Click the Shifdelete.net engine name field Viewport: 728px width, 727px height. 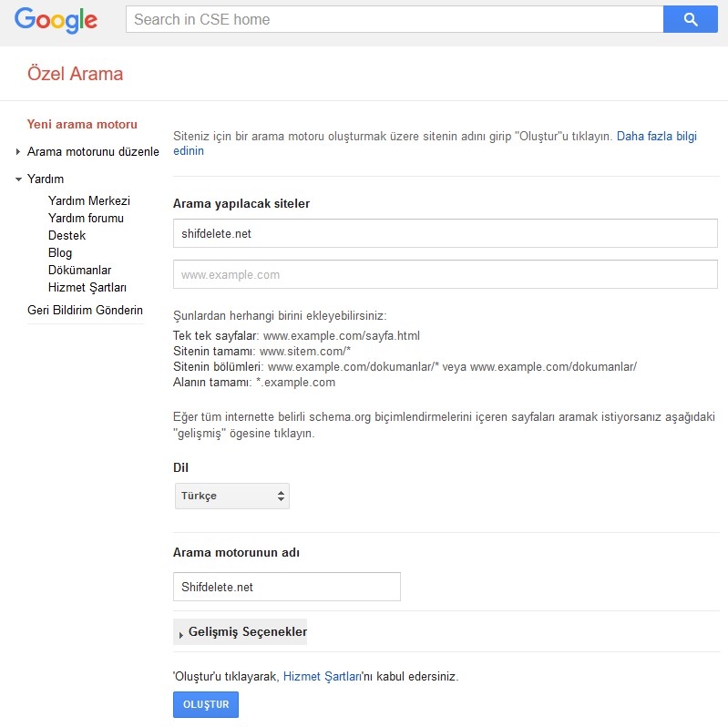[x=287, y=587]
